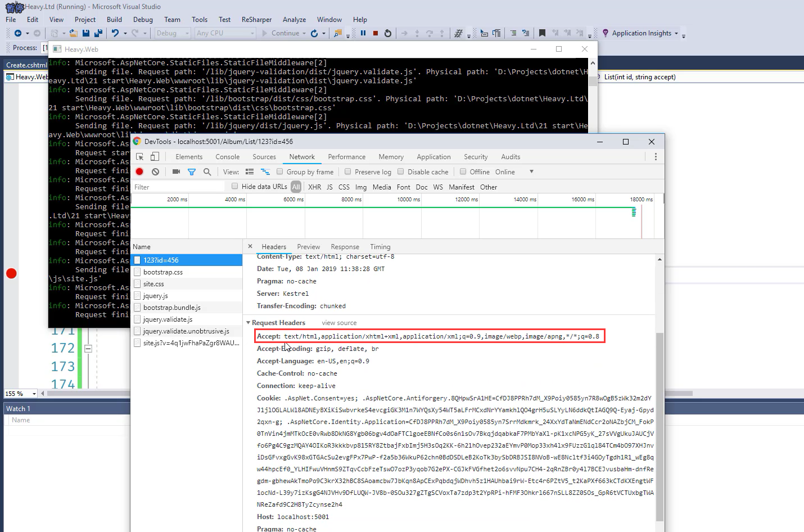The height and width of the screenshot is (532, 804).
Task: Click the capture screenshots camera icon
Action: [176, 172]
